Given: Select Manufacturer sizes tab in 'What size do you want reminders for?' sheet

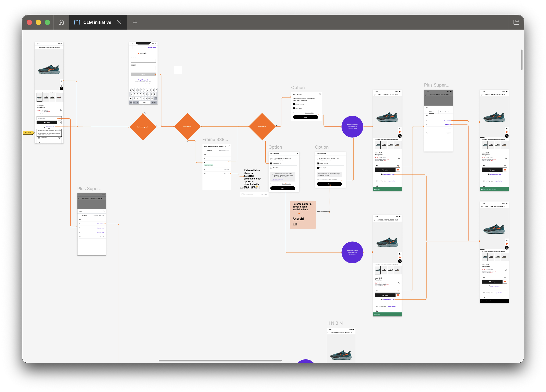Looking at the screenshot, I should click(x=224, y=150).
